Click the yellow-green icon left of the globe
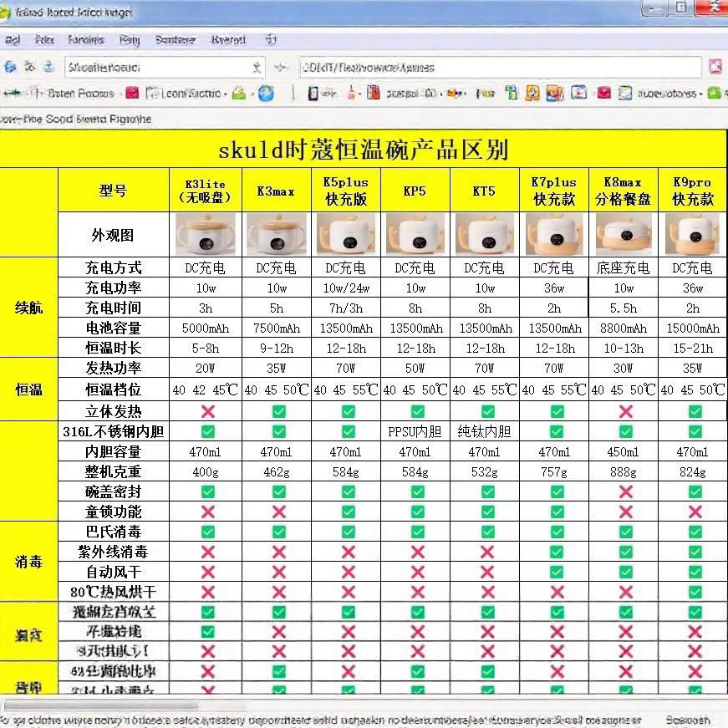Screen dimensions: 728x728 [x=239, y=94]
